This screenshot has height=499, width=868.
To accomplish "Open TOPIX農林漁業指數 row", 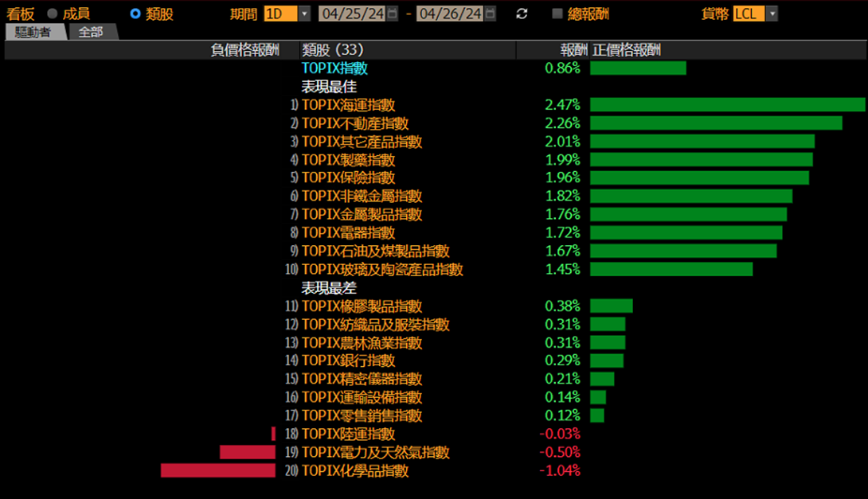I will click(362, 343).
